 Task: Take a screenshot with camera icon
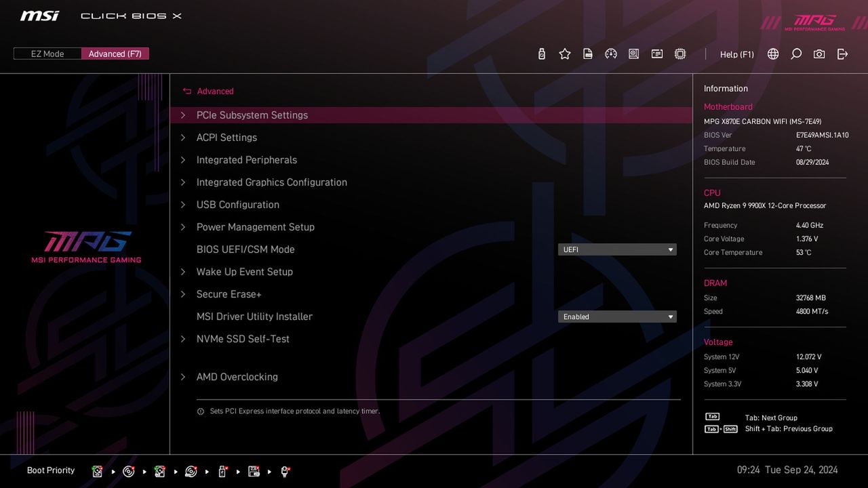click(819, 54)
